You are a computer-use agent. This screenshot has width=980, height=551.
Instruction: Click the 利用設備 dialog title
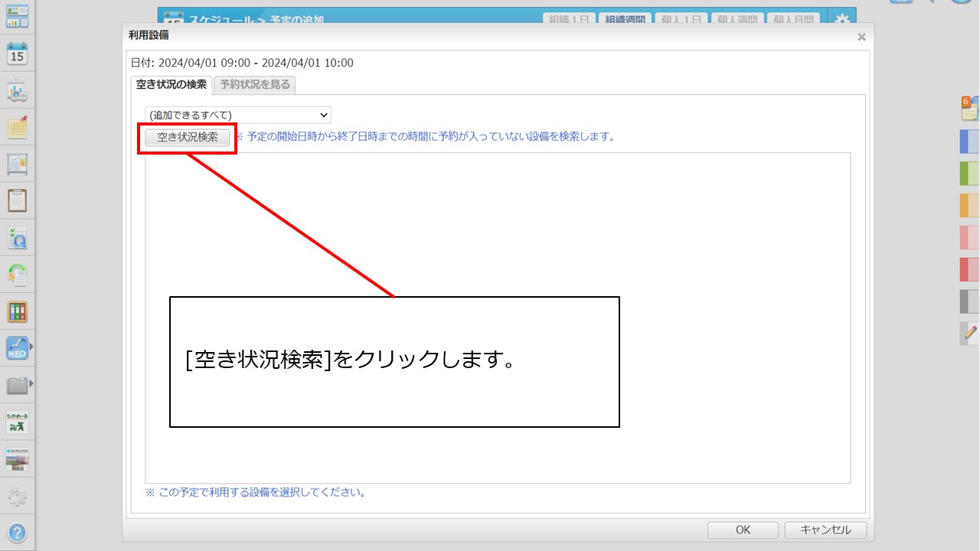149,35
